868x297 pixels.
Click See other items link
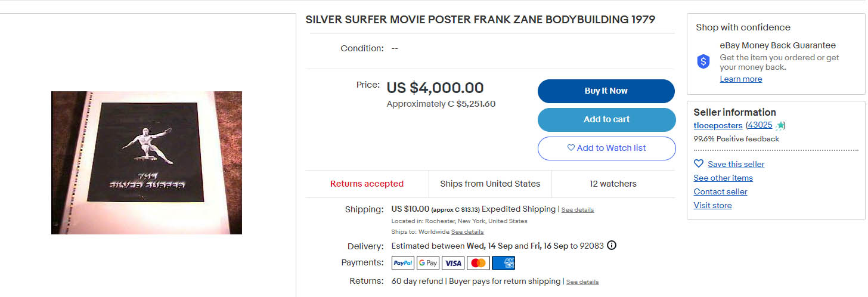click(x=723, y=178)
